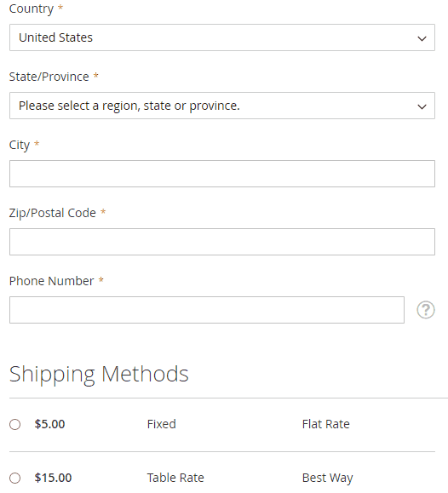The height and width of the screenshot is (493, 448).
Task: Click the State/Province field label
Action: pos(49,77)
